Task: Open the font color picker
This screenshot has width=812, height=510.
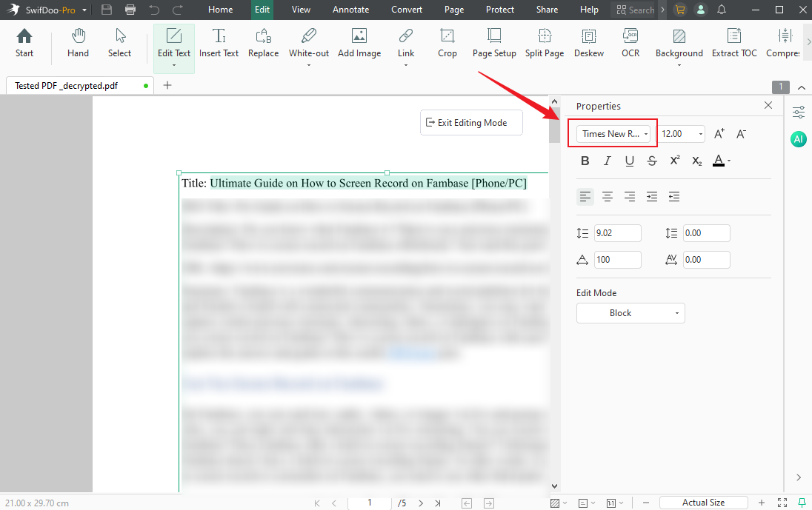Action: 721,161
